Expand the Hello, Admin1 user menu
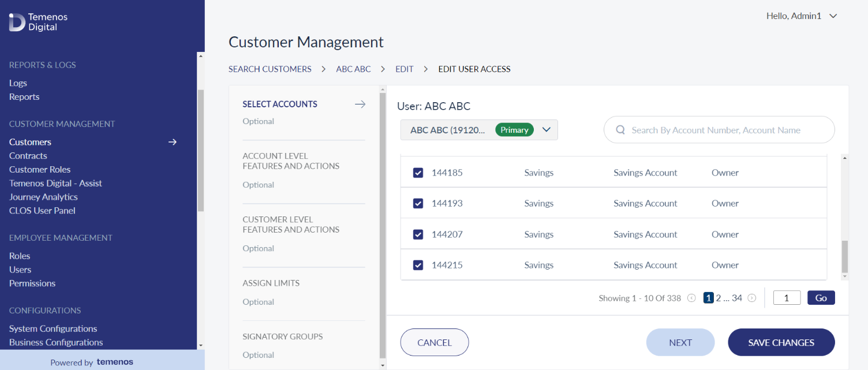The height and width of the screenshot is (370, 868). [x=801, y=16]
